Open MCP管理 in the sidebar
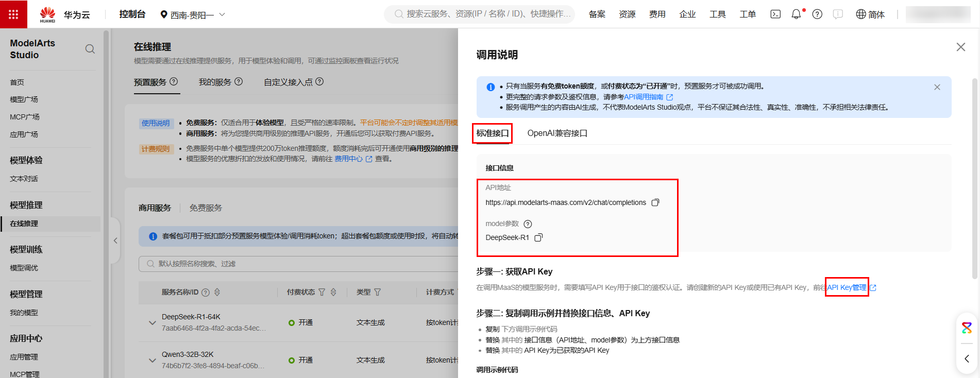 [25, 374]
